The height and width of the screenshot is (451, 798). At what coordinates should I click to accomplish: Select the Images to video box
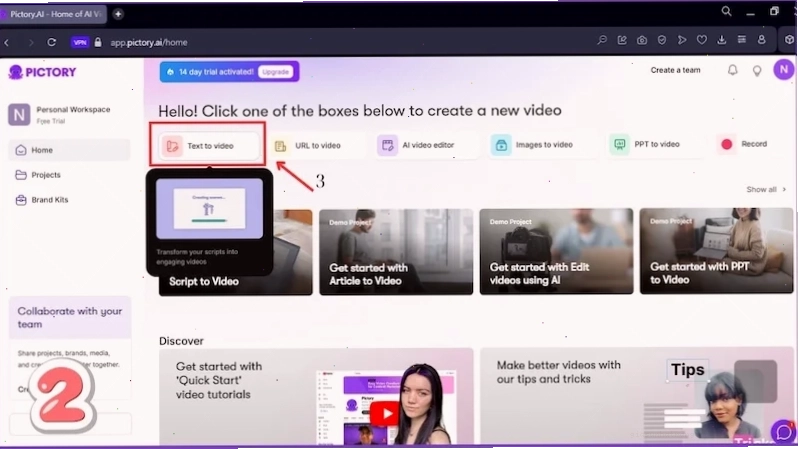pyautogui.click(x=542, y=145)
